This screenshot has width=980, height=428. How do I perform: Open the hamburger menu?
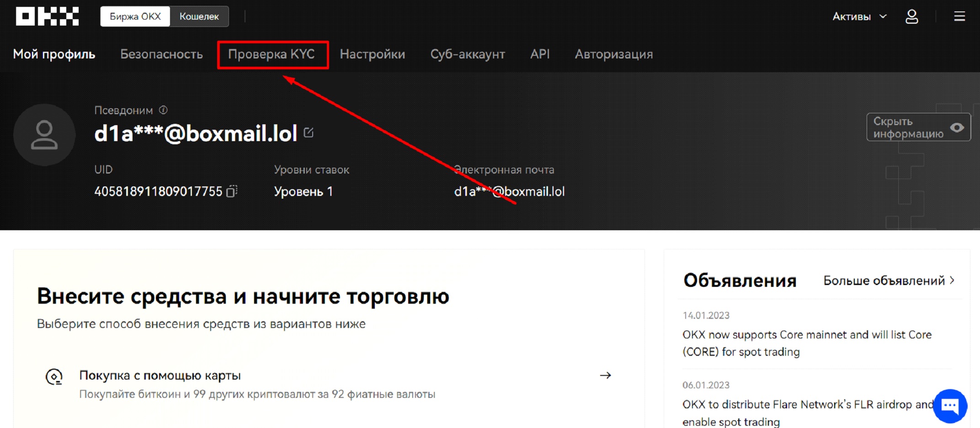tap(959, 16)
